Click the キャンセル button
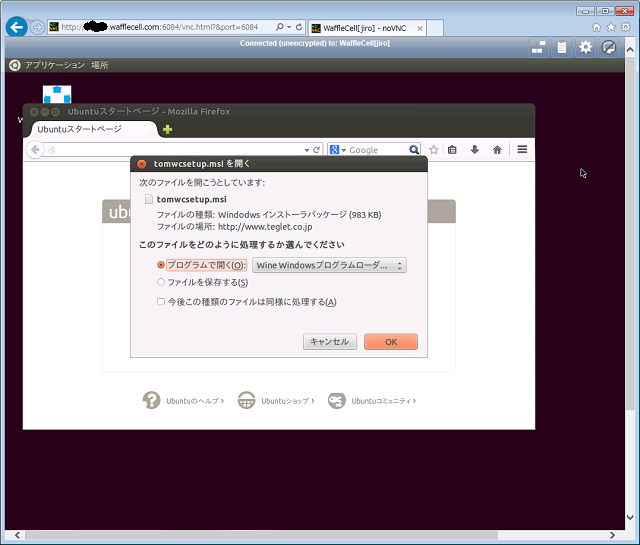The image size is (640, 545). point(330,342)
